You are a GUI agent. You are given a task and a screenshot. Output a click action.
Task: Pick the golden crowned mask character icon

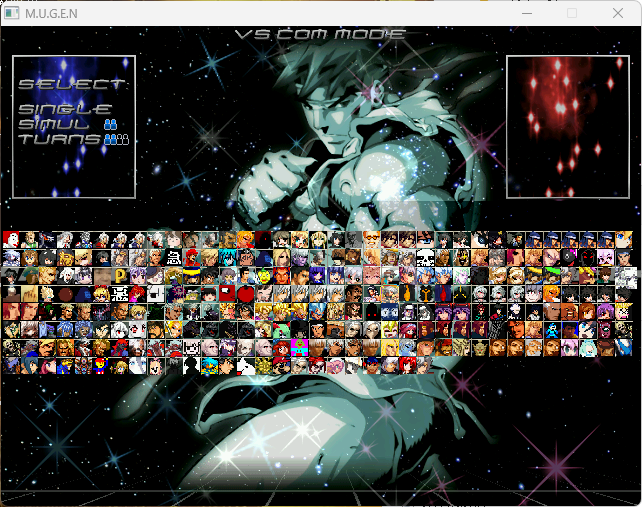coord(479,348)
